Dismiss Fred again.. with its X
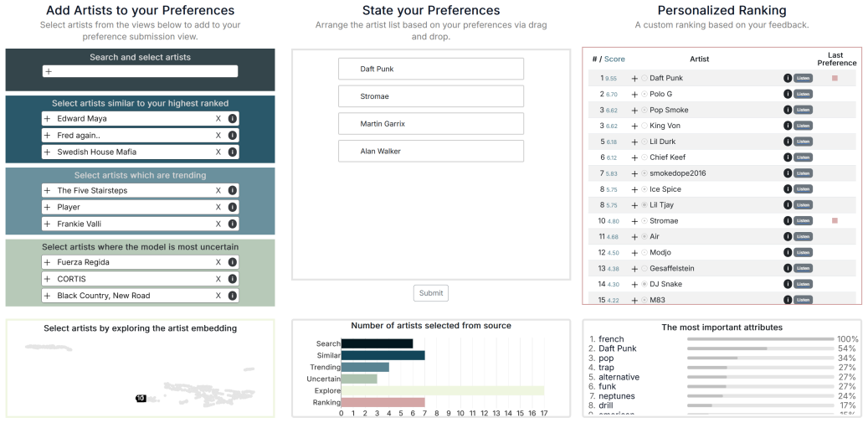Viewport: 868px width, 423px height. coord(218,135)
